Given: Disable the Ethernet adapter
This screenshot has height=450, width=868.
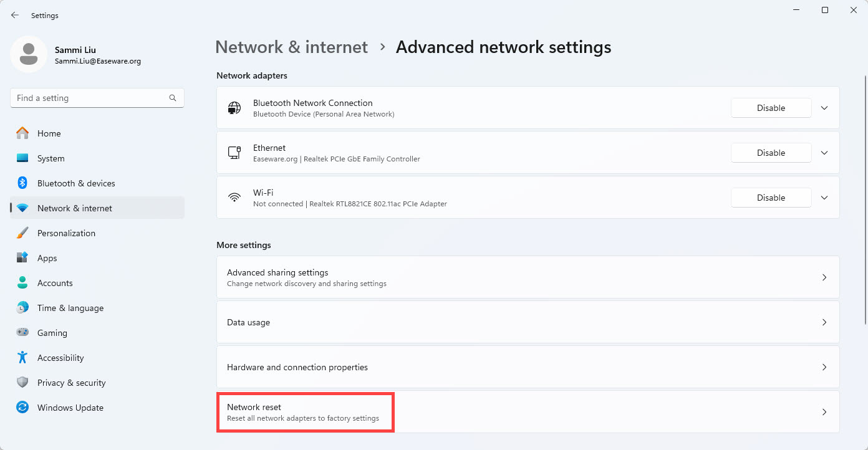Looking at the screenshot, I should pyautogui.click(x=771, y=153).
